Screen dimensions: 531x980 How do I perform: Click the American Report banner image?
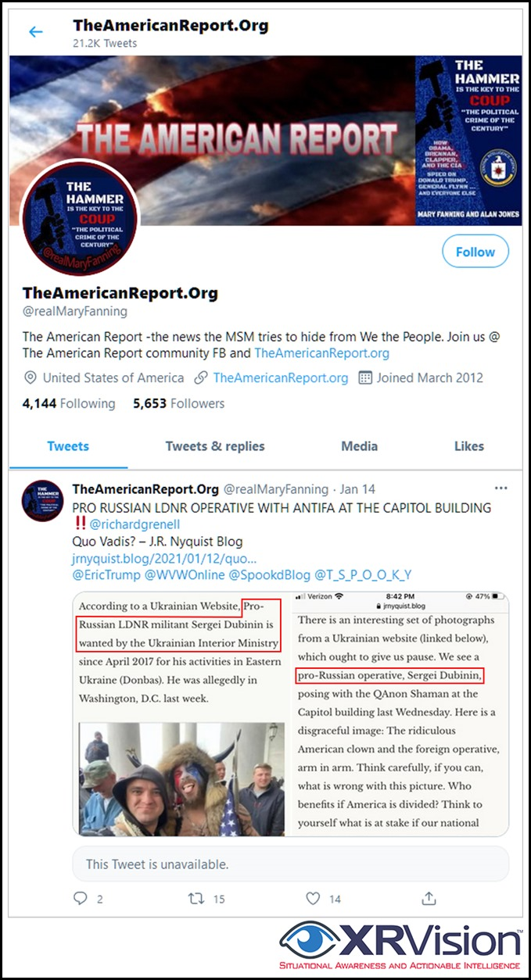point(266,140)
